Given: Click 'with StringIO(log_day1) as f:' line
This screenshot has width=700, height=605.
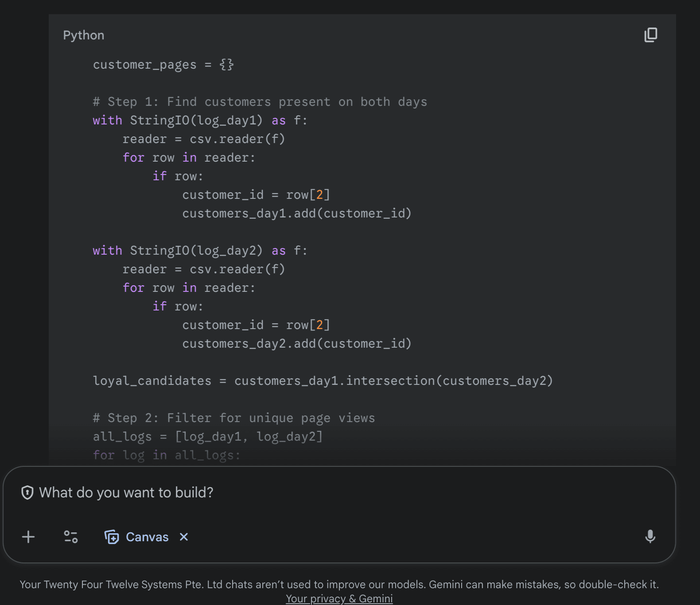Looking at the screenshot, I should (x=200, y=120).
